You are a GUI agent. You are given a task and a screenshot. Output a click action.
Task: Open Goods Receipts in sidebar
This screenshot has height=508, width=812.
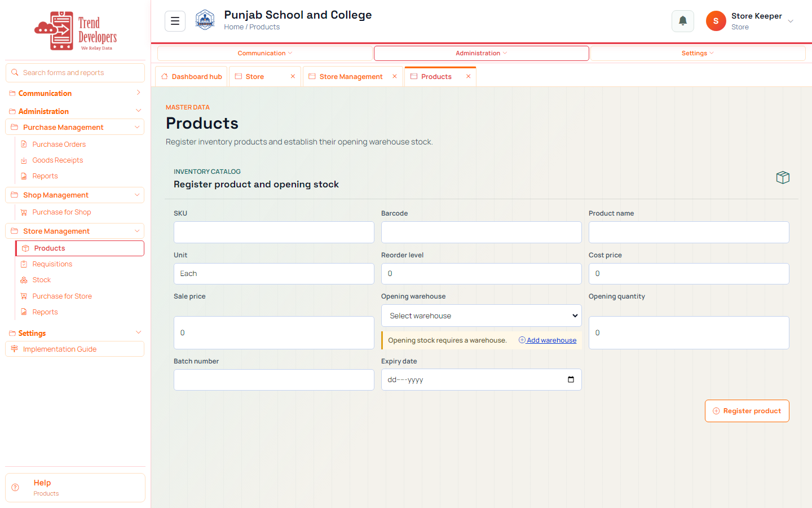pyautogui.click(x=58, y=160)
